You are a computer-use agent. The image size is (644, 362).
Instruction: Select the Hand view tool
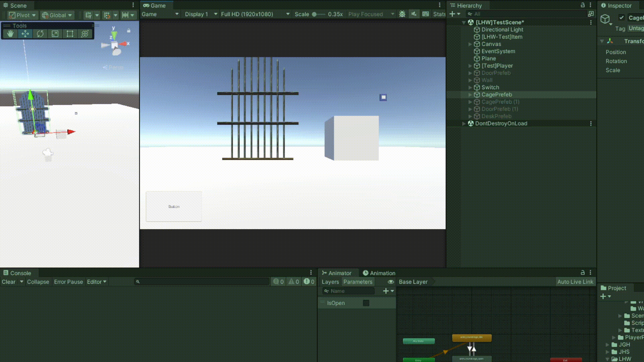tap(10, 34)
